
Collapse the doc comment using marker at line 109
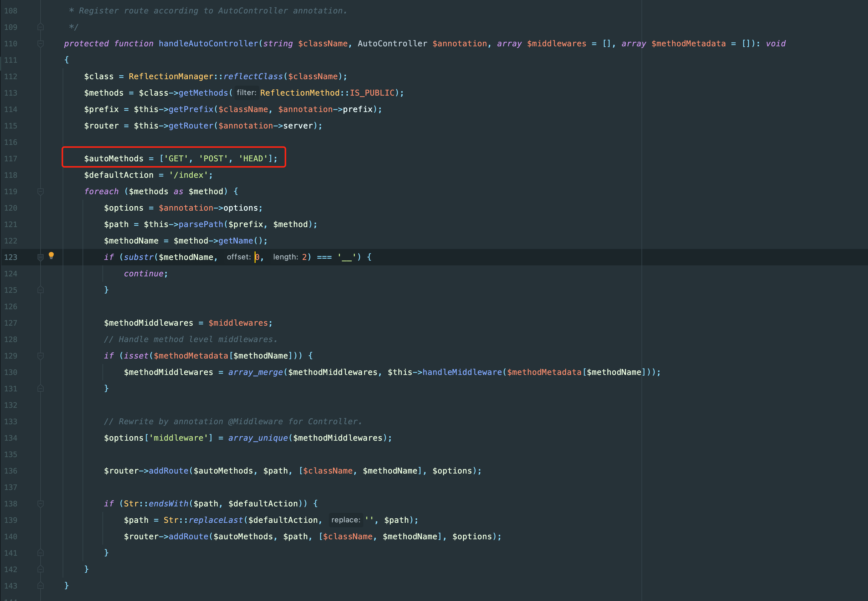[41, 27]
